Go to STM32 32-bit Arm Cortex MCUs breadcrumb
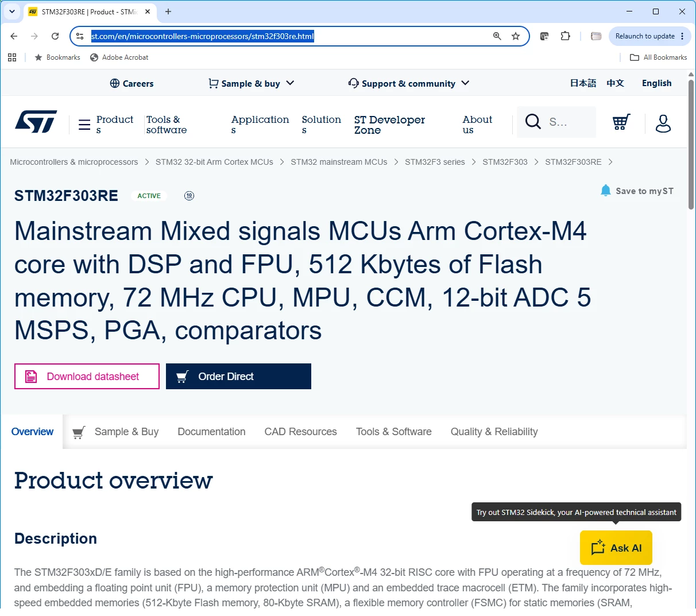Screen dimensions: 696x616 [214, 162]
